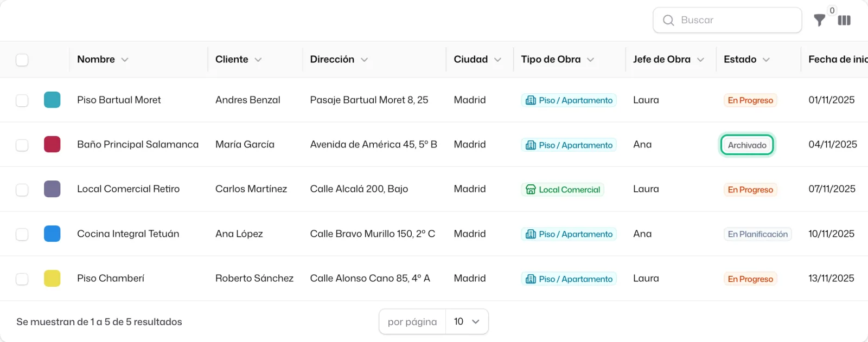
Task: Click the date 13/11/2025
Action: tap(831, 279)
